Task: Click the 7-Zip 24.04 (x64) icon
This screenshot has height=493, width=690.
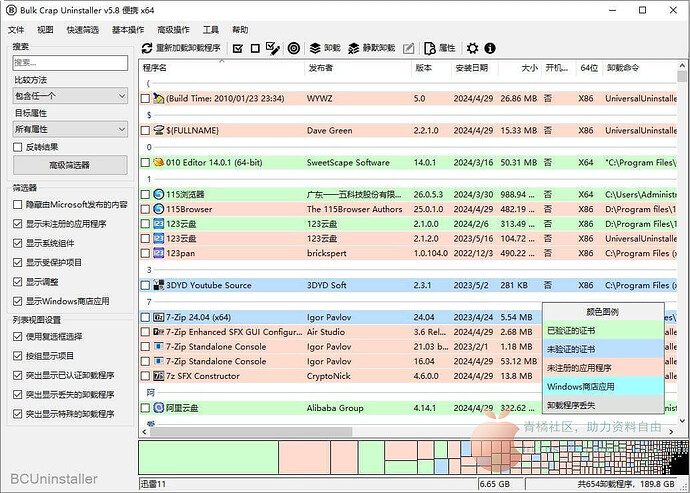Action: coord(158,317)
